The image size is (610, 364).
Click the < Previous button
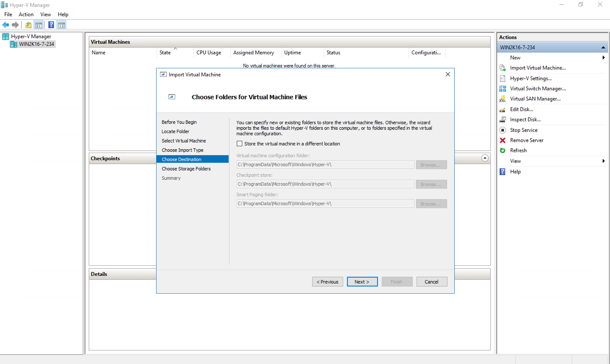pos(327,282)
